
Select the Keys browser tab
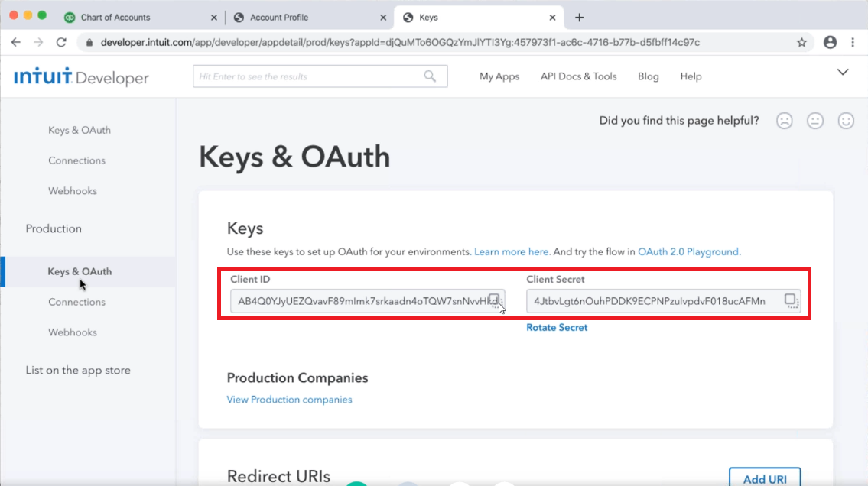(479, 18)
